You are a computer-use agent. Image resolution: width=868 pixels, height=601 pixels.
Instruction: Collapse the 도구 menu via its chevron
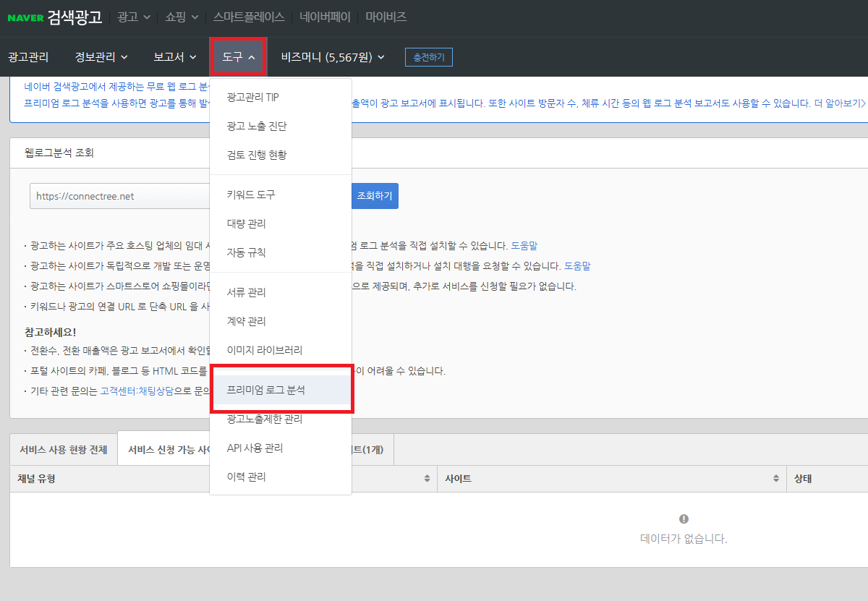253,56
